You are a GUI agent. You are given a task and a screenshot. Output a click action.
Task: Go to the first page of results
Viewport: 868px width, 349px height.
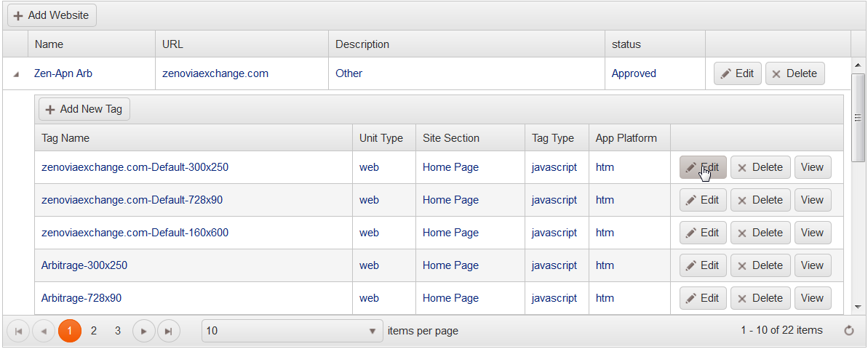[18, 331]
